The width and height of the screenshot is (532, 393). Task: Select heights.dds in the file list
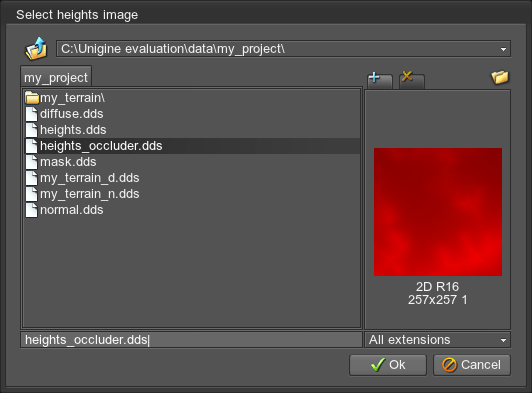tap(192, 130)
